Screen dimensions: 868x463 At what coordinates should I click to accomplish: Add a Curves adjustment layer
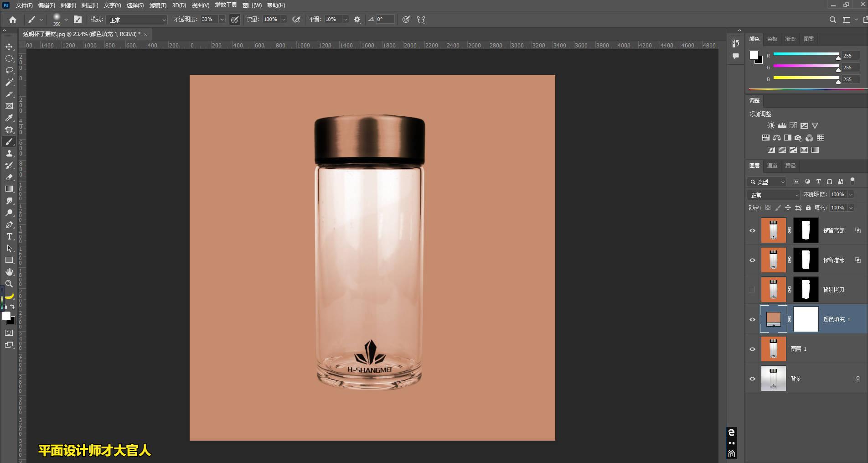tap(793, 125)
